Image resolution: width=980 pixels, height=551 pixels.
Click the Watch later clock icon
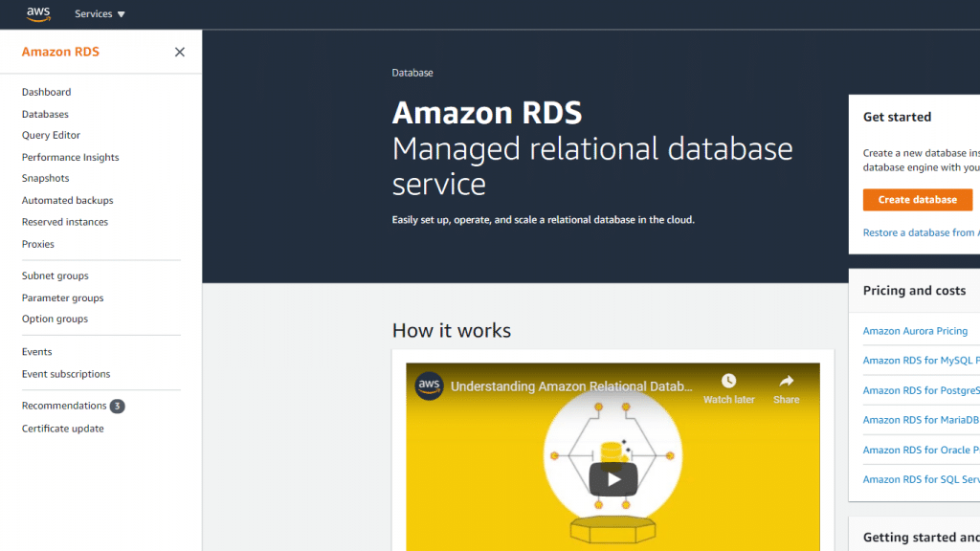pos(729,382)
